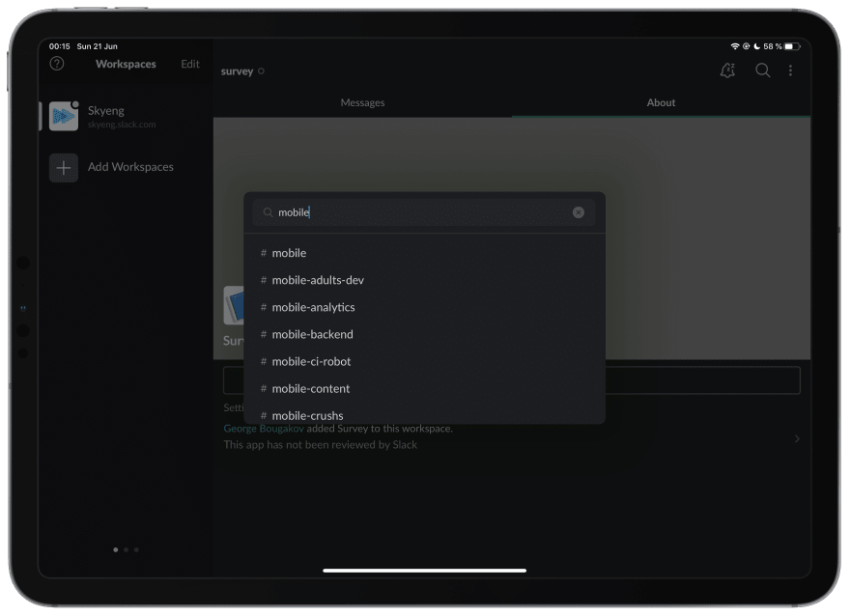850x616 pixels.
Task: Select the #mobile-content channel
Action: pyautogui.click(x=424, y=388)
